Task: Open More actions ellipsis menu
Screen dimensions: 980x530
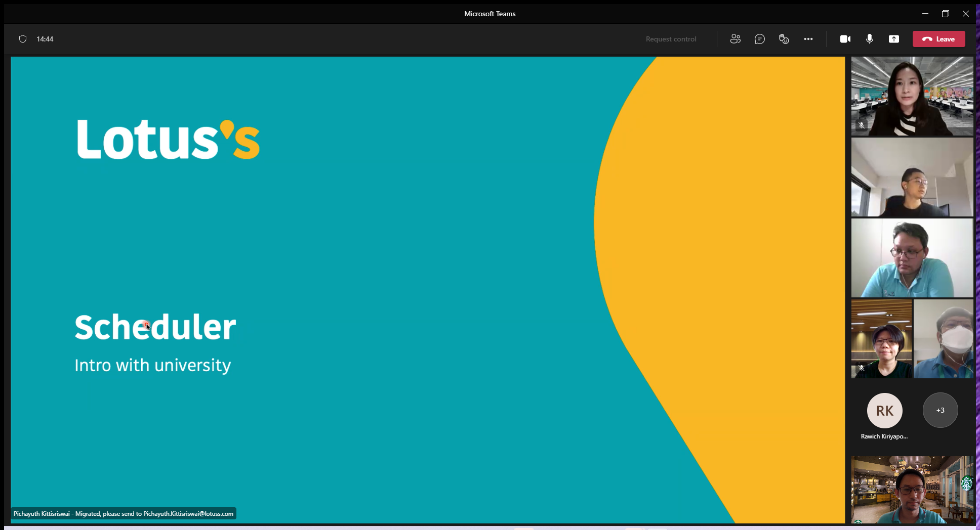Action: (x=808, y=39)
